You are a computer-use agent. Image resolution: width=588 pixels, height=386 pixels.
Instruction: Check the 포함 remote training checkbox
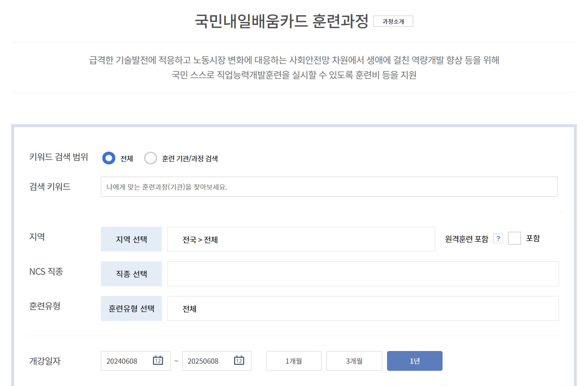coord(514,238)
